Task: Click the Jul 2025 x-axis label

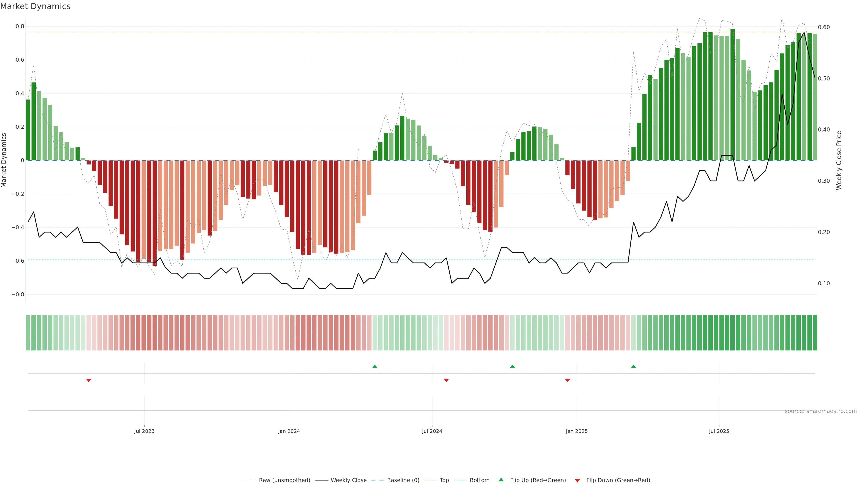Action: pos(719,431)
